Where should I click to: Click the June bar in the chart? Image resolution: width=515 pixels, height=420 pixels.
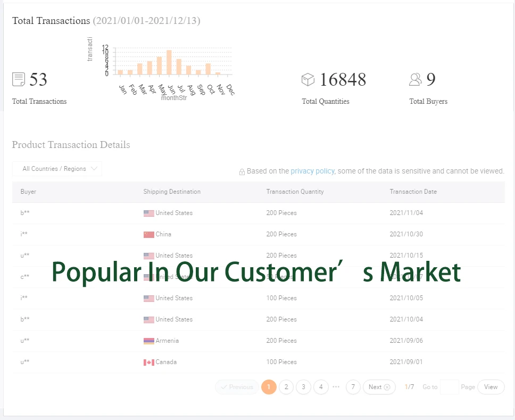click(x=169, y=62)
